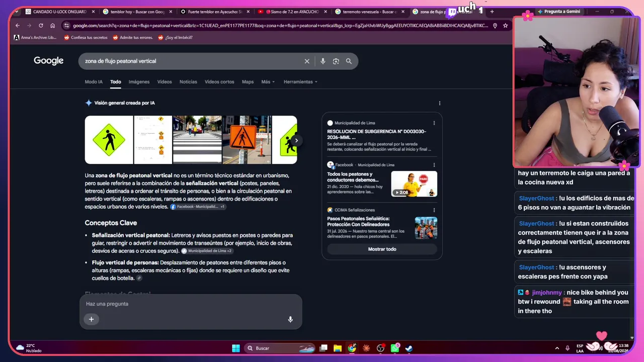Screen dimensions: 644x362
Task: Expand the Herramientas dropdown
Action: 300,82
